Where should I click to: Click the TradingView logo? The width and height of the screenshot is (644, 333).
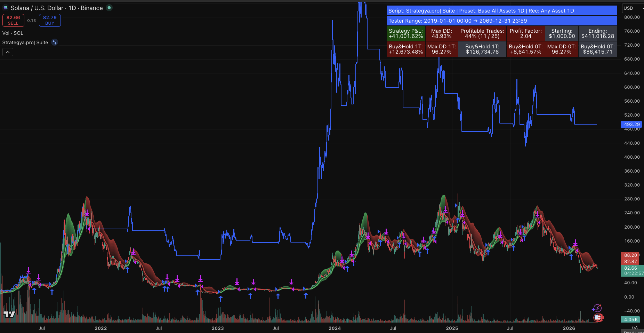[x=9, y=315]
